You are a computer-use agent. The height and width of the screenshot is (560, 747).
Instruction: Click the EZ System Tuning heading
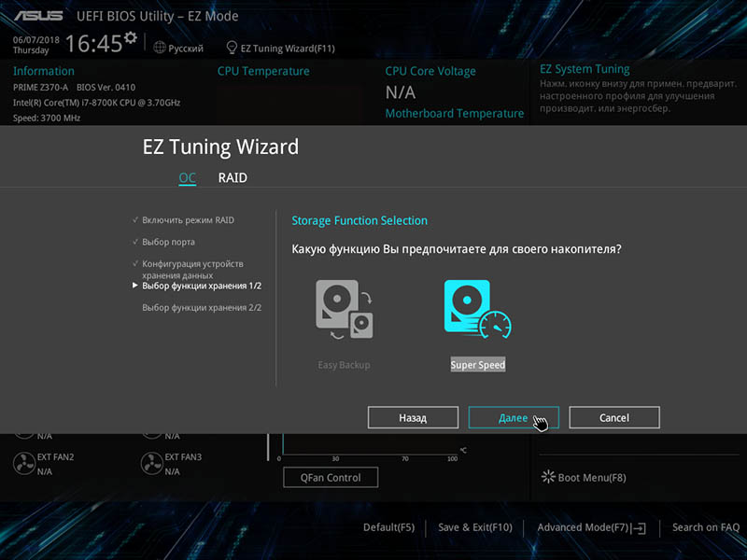[585, 69]
